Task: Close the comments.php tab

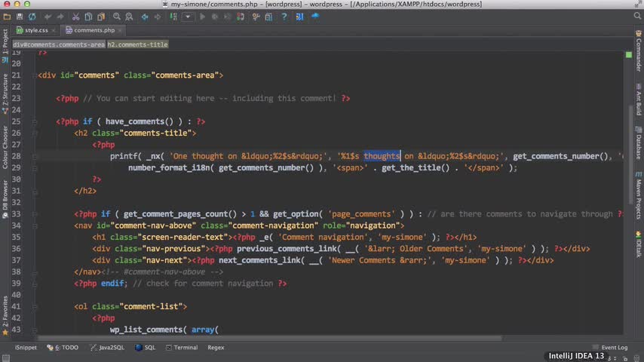Action: 120,30
